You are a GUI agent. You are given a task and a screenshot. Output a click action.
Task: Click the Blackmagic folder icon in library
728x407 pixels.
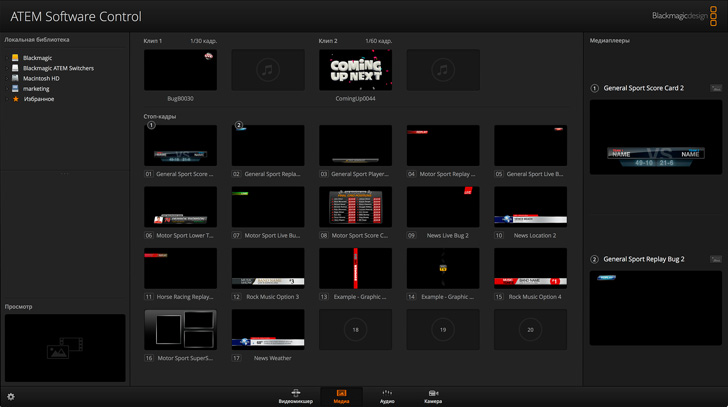pos(15,58)
